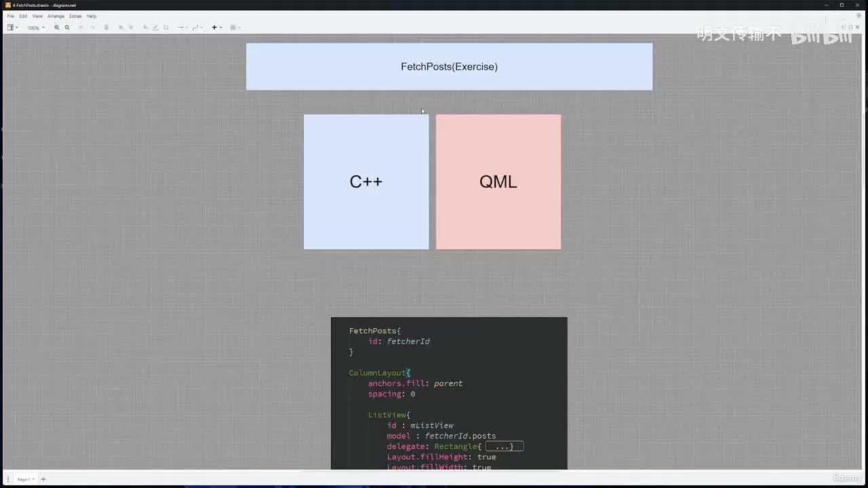
Task: Open the Connection arrow style dropdown
Action: [182, 28]
